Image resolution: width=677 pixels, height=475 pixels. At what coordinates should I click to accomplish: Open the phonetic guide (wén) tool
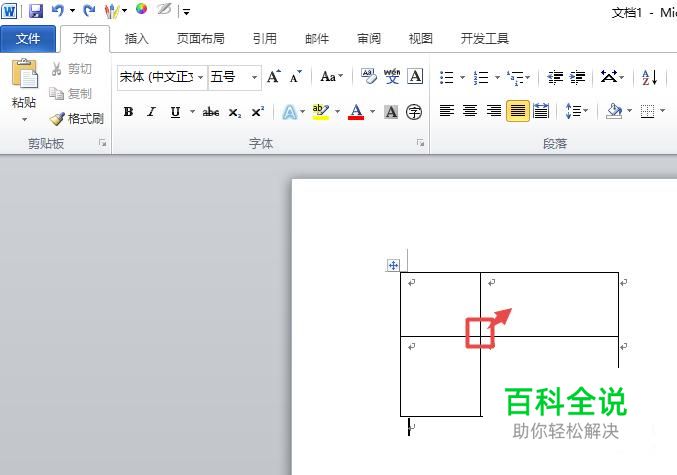(x=392, y=76)
